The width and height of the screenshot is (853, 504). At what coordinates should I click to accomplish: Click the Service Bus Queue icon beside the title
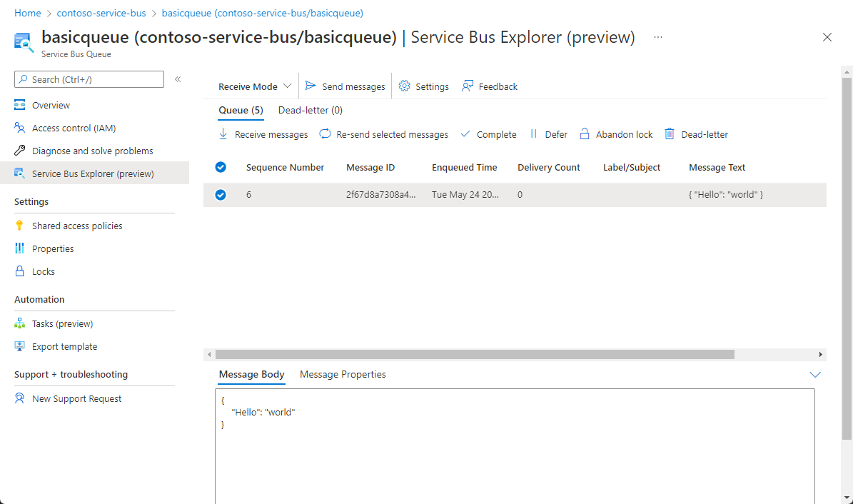(24, 42)
